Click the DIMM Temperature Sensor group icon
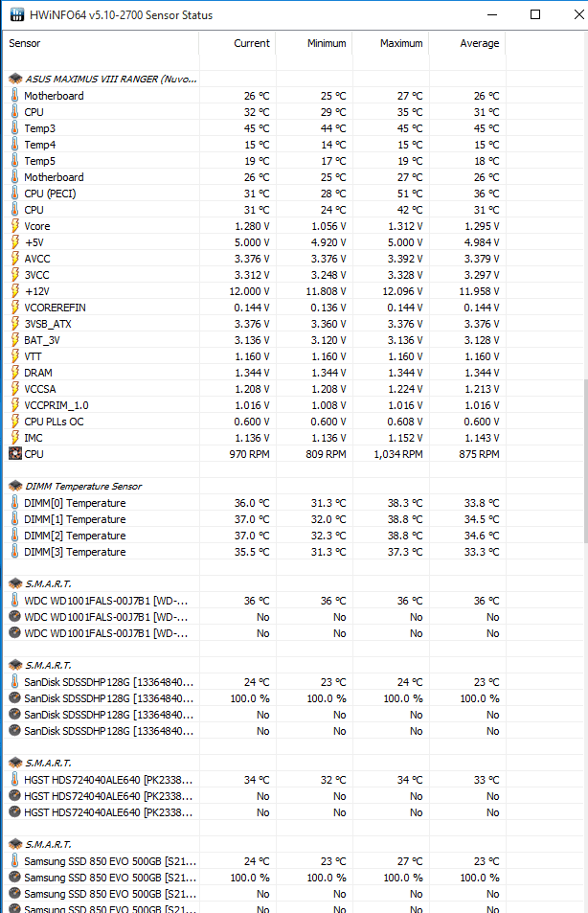This screenshot has height=913, width=588. click(x=14, y=487)
